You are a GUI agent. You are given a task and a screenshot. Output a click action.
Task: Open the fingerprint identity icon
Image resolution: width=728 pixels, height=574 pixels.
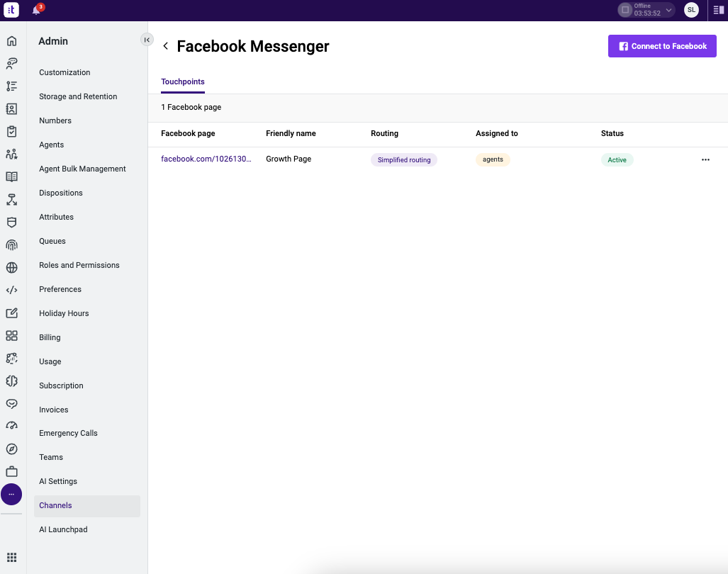[x=11, y=245]
